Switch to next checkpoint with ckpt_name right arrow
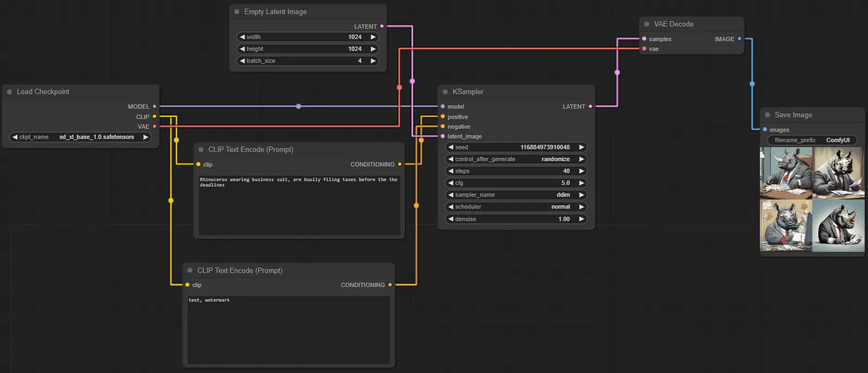 [x=145, y=137]
